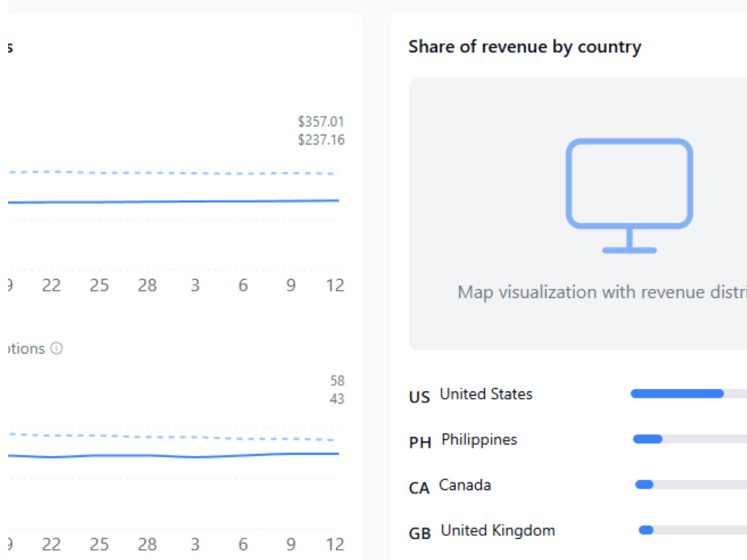747x560 pixels.
Task: Select the PH country code badge
Action: coord(420,442)
